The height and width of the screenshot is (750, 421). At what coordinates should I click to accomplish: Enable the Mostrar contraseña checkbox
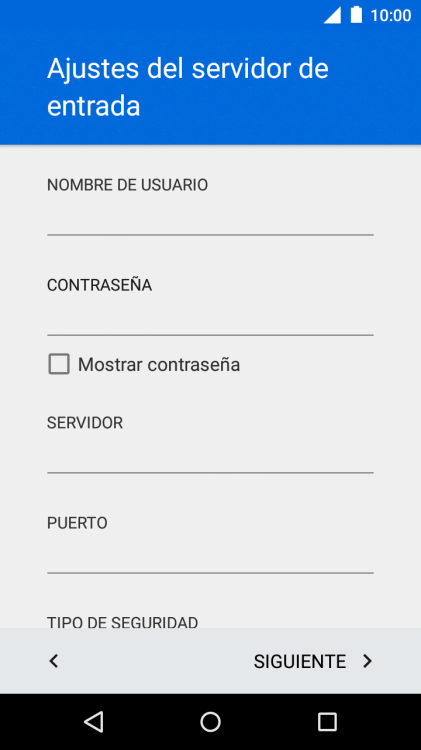click(59, 364)
